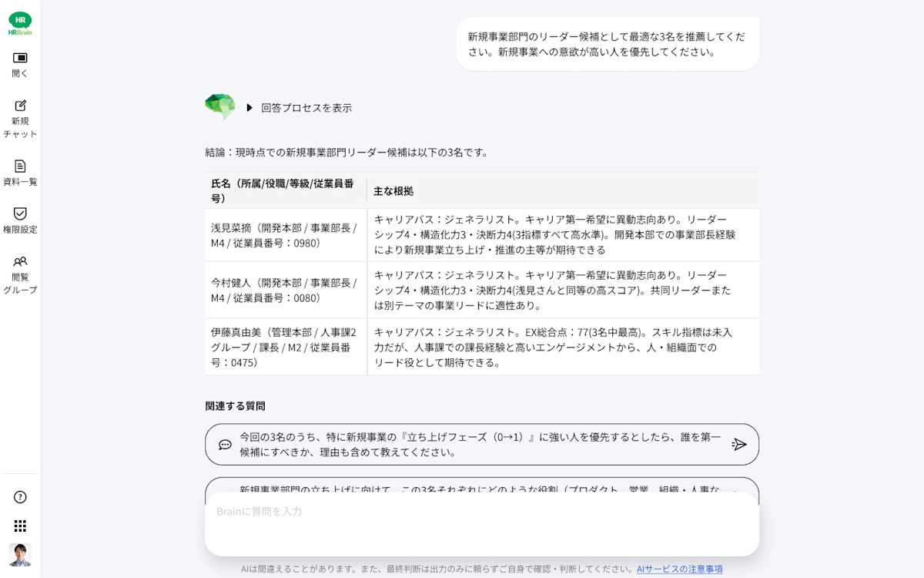Screen dimensions: 924x578
Task: Send the 立ち上げフェーズ suggested question arrow
Action: pos(739,445)
